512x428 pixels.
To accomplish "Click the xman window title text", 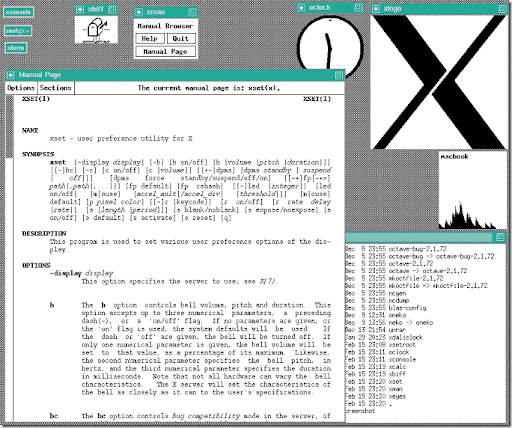I will 156,12.
